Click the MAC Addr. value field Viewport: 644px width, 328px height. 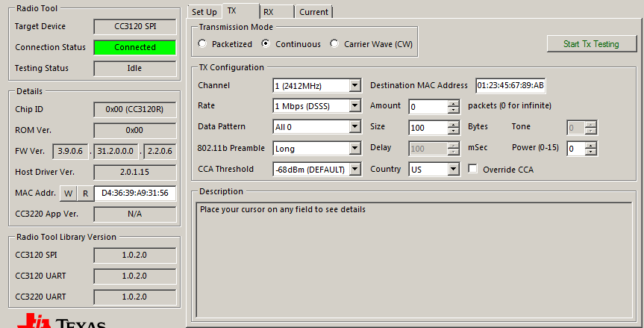tap(135, 194)
